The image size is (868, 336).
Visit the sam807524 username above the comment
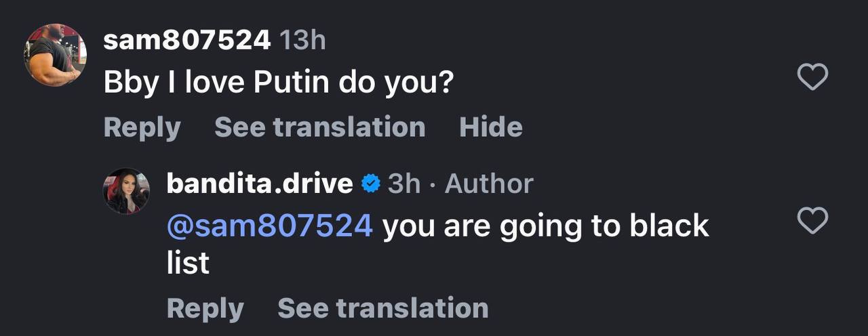point(187,41)
